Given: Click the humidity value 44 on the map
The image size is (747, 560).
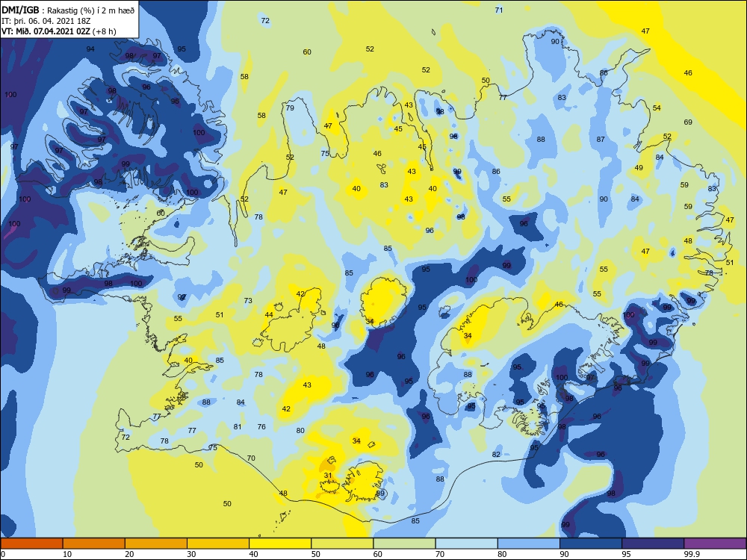Looking at the screenshot, I should [269, 315].
